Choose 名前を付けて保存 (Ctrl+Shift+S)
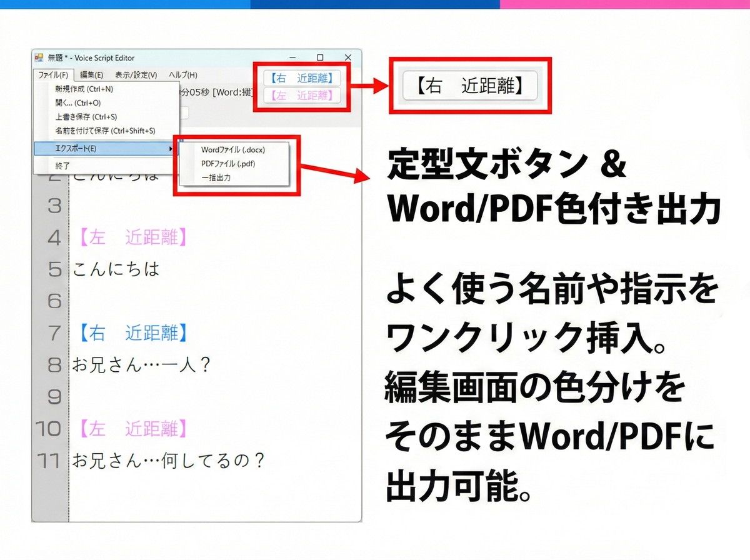Viewport: 750px width, 560px height. (x=105, y=131)
